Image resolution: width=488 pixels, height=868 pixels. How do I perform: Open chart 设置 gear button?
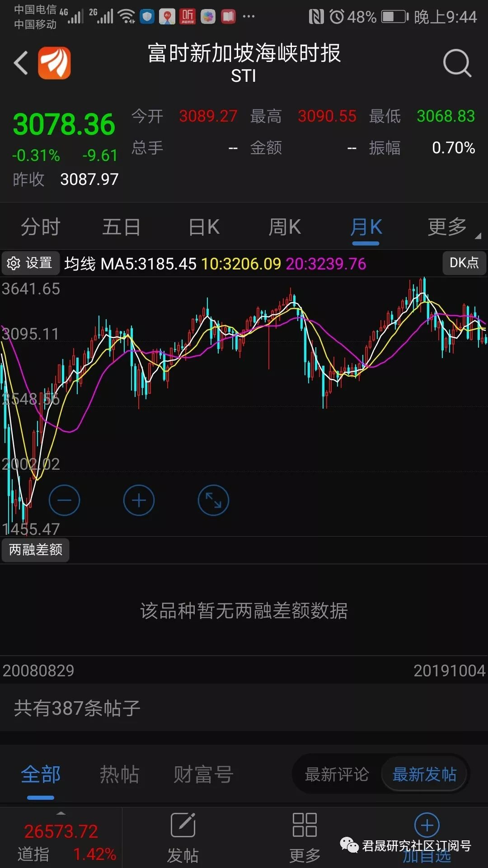(x=30, y=263)
